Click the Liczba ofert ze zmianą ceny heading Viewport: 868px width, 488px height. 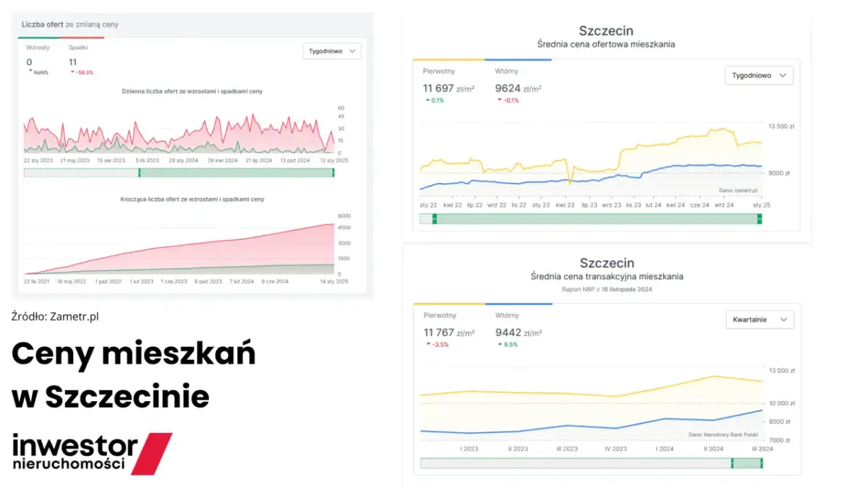click(x=69, y=25)
